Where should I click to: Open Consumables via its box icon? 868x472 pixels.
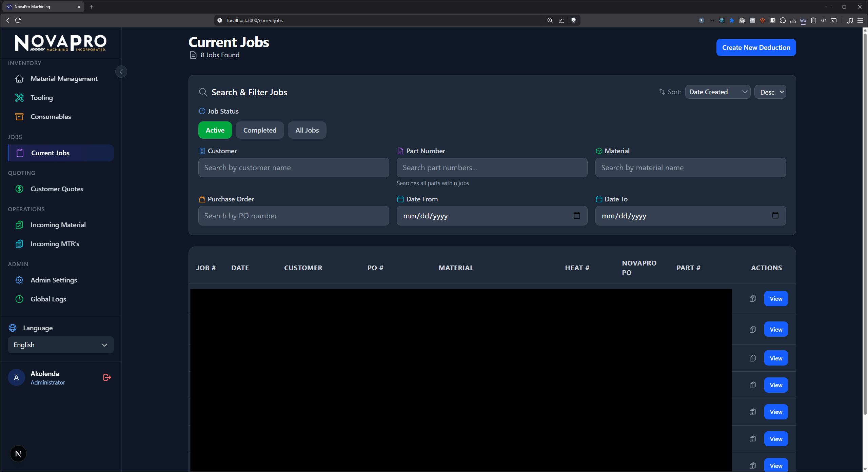[x=19, y=116]
